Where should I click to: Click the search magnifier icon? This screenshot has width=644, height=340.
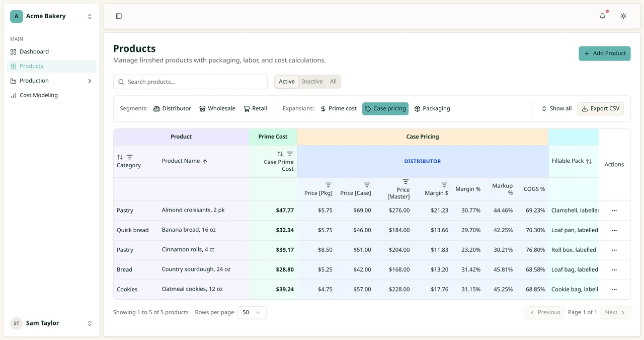click(x=121, y=82)
